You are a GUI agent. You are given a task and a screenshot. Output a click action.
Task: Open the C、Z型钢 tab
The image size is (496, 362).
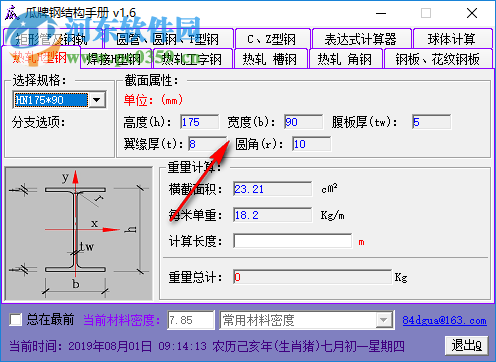click(x=273, y=39)
